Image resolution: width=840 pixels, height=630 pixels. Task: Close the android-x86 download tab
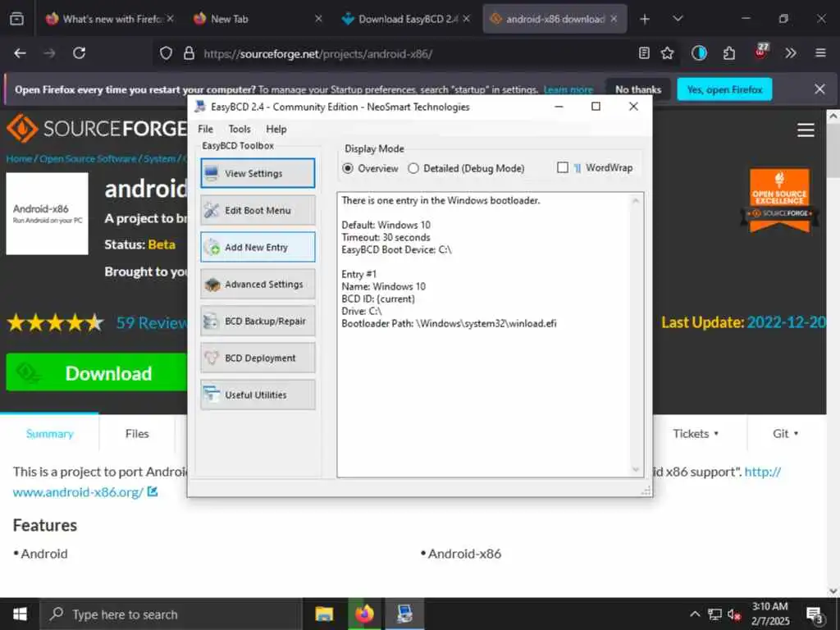[614, 19]
